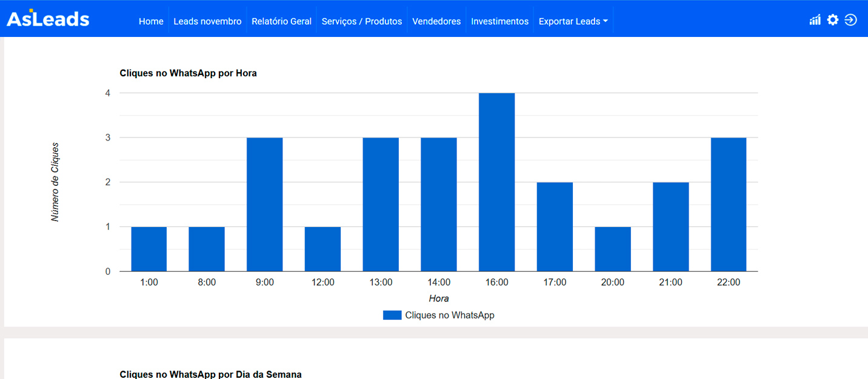This screenshot has height=379, width=868.
Task: Navigate to Serviços / Produtos
Action: tap(362, 21)
